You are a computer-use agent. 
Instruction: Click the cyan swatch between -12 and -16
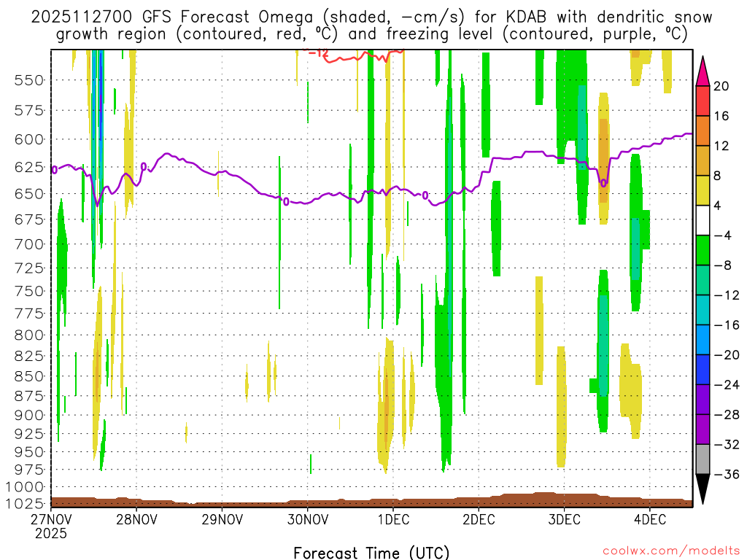(703, 309)
